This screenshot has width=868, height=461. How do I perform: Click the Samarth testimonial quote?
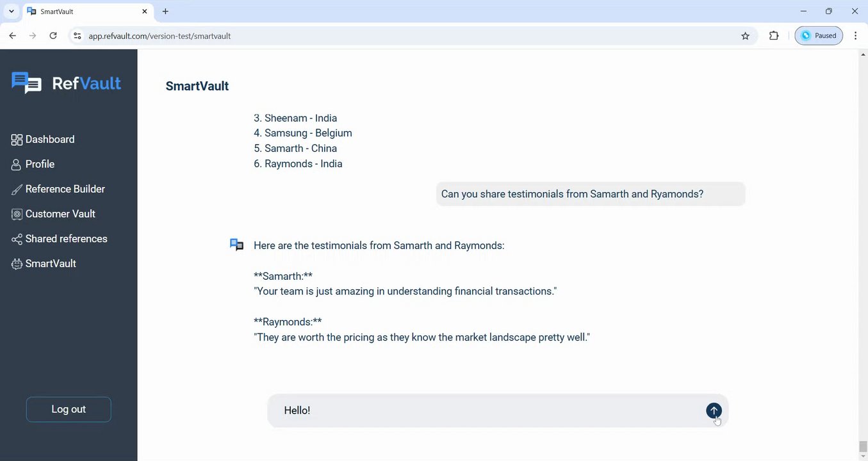(405, 291)
